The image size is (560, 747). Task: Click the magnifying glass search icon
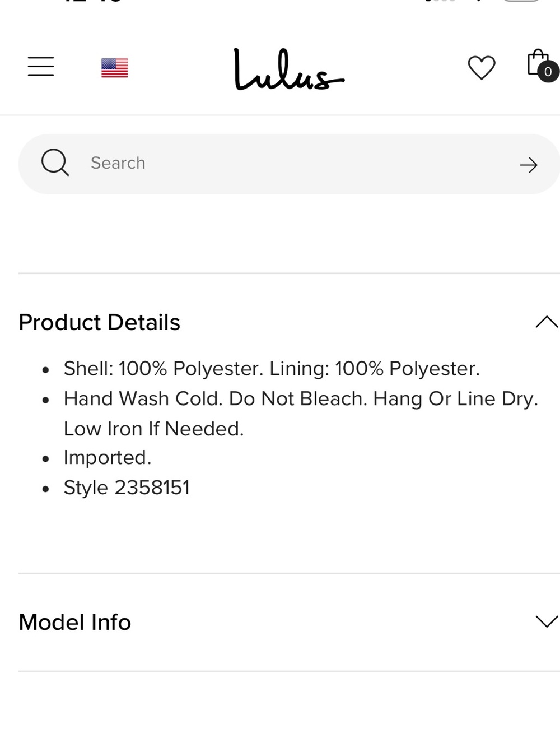(x=55, y=163)
